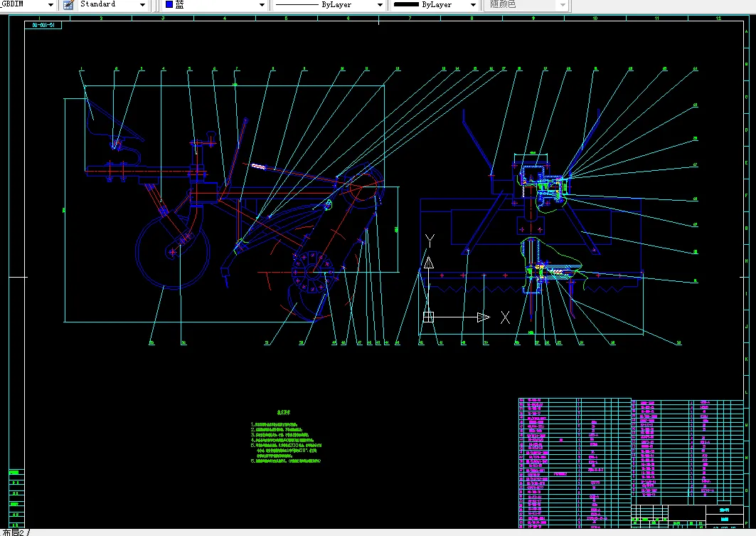Select the rotary blade hub with bolt circle
756x536 pixels.
(x=312, y=272)
